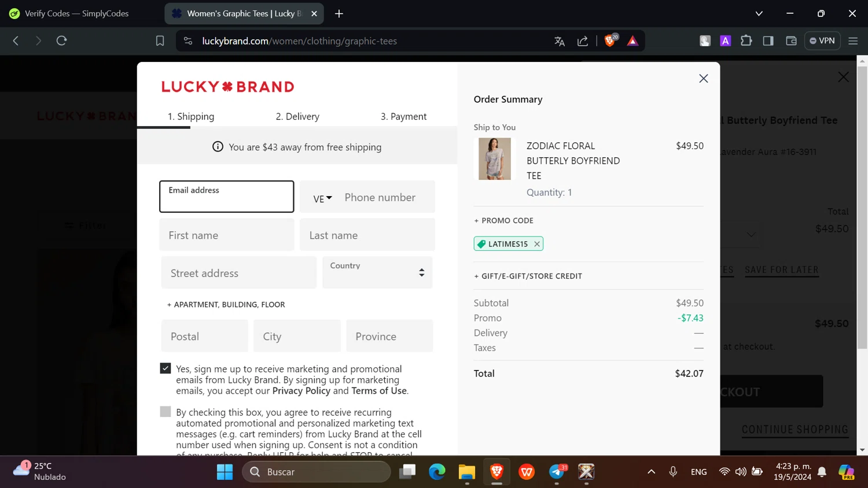Image resolution: width=868 pixels, height=488 pixels.
Task: Open the purple A extension icon
Action: click(725, 40)
